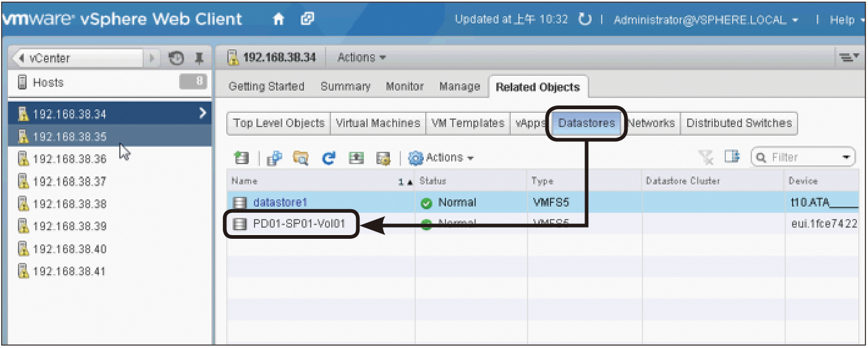The image size is (868, 348).
Task: Type in the Filter search field
Action: [x=804, y=158]
